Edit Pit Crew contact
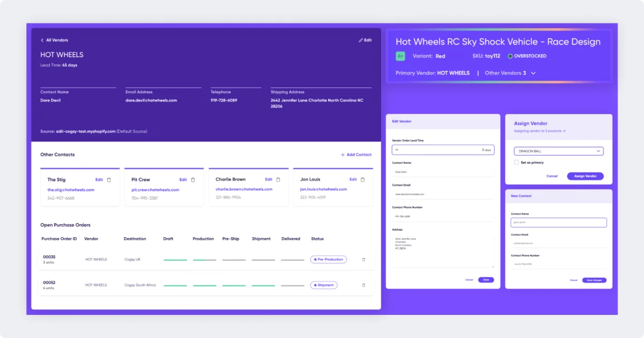This screenshot has height=338, width=644. 183,180
